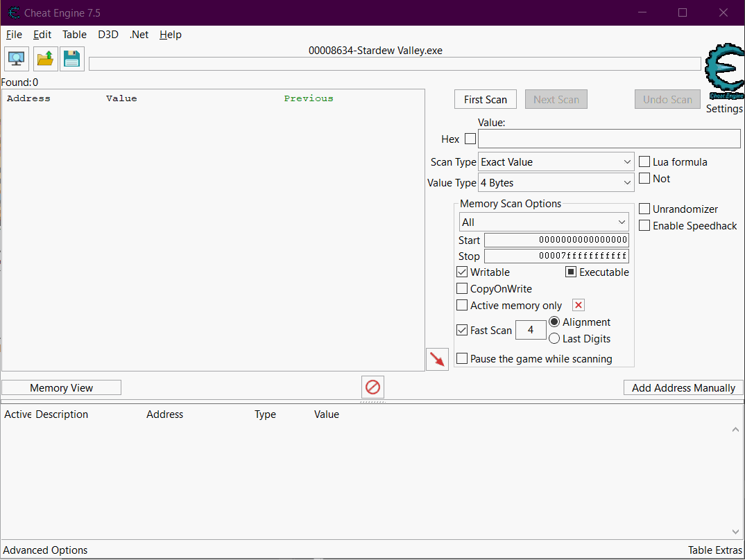The width and height of the screenshot is (745, 560).
Task: Click the red clear address list icon
Action: 372,387
